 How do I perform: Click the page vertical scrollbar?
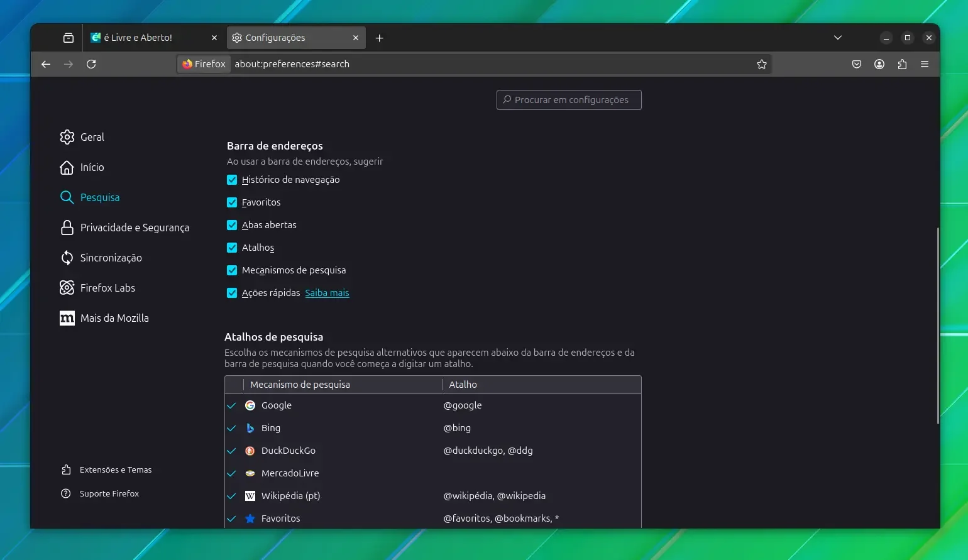tap(937, 325)
